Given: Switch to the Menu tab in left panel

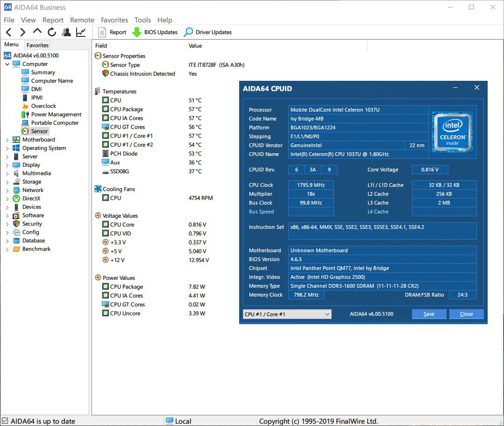Looking at the screenshot, I should click(12, 44).
